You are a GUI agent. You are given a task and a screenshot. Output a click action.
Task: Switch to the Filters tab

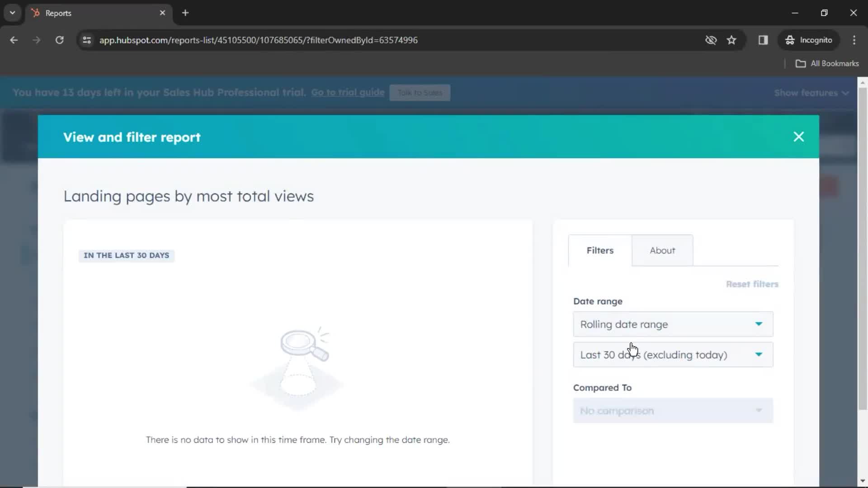[x=599, y=250]
